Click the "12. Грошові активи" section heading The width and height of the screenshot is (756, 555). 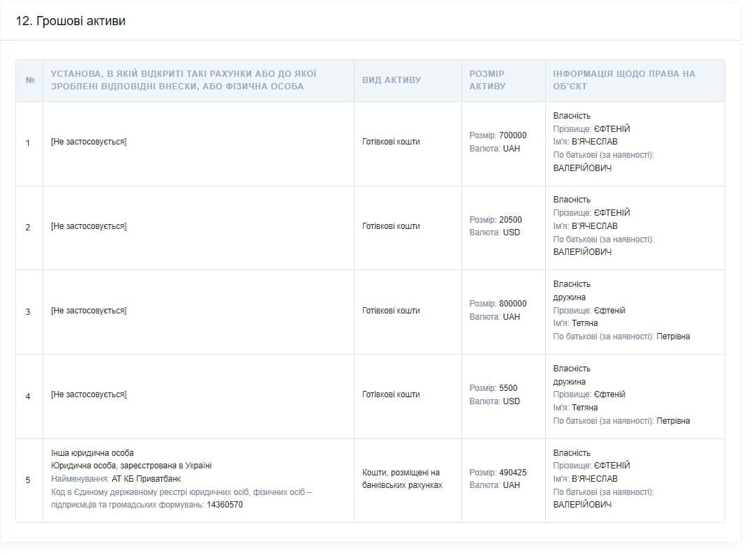[x=71, y=21]
